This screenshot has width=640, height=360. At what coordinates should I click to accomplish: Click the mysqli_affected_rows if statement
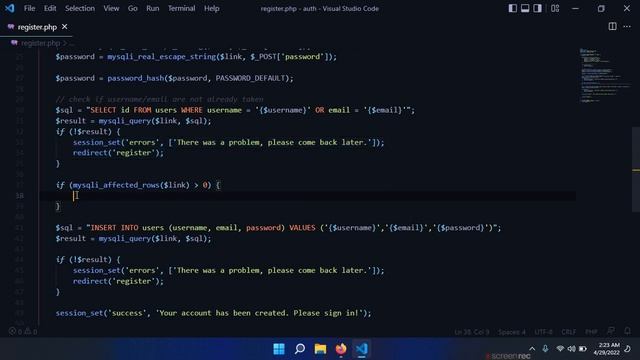coord(138,185)
